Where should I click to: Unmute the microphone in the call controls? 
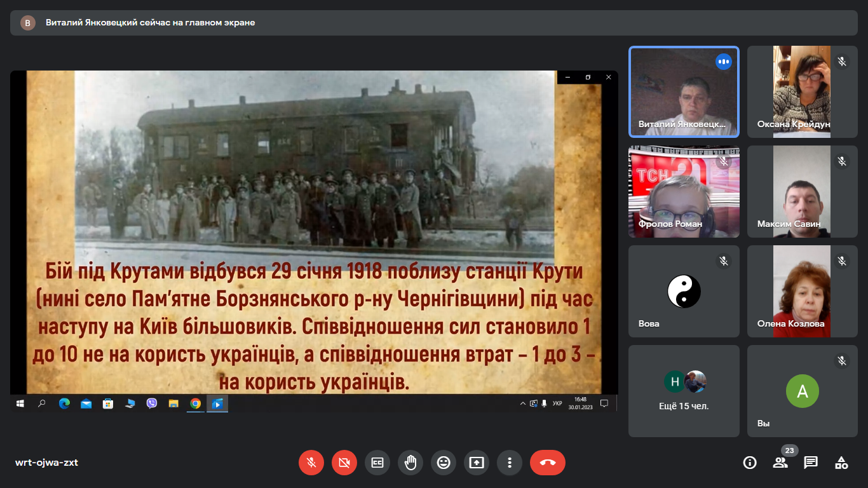[311, 463]
